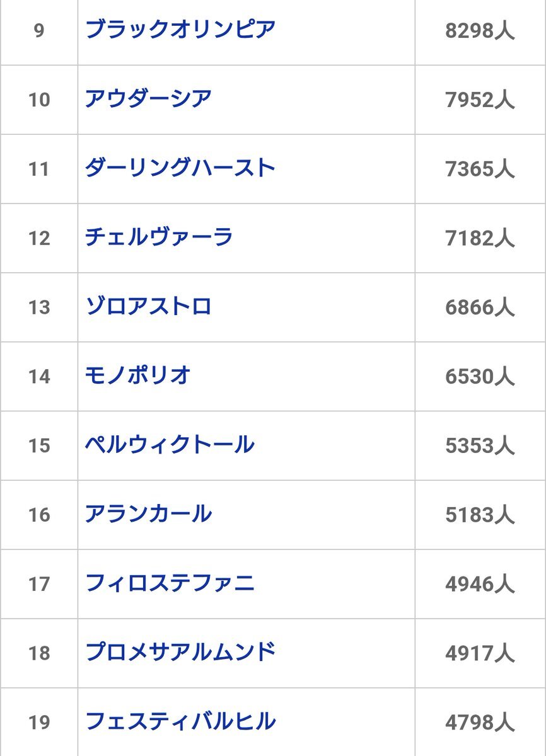This screenshot has height=756, width=546.
Task: Open the アランカール link
Action: point(148,514)
